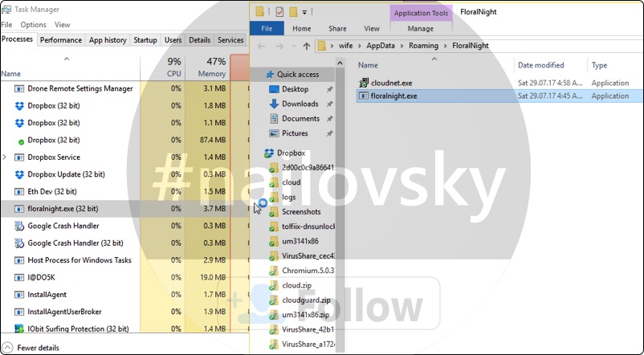Click the chevron after Roaming in address bar

coord(445,46)
